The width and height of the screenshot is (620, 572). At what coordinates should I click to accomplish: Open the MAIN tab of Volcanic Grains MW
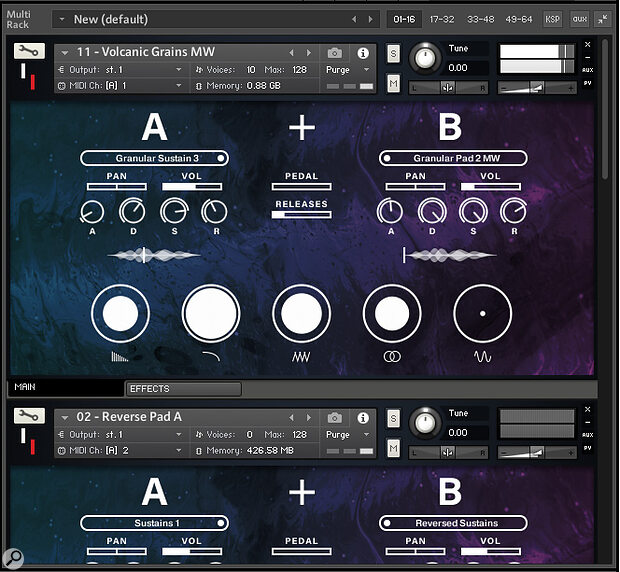pyautogui.click(x=66, y=387)
